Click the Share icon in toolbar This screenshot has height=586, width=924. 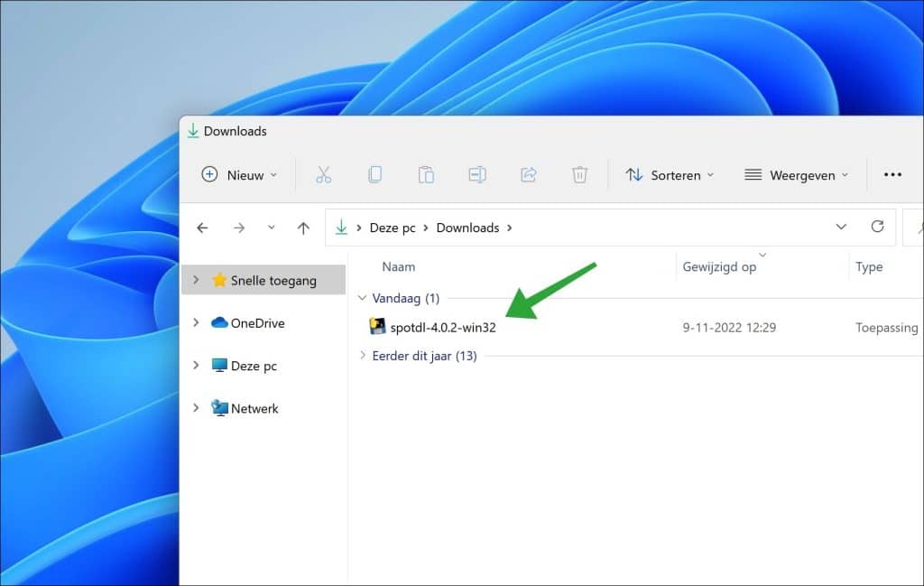pos(529,175)
